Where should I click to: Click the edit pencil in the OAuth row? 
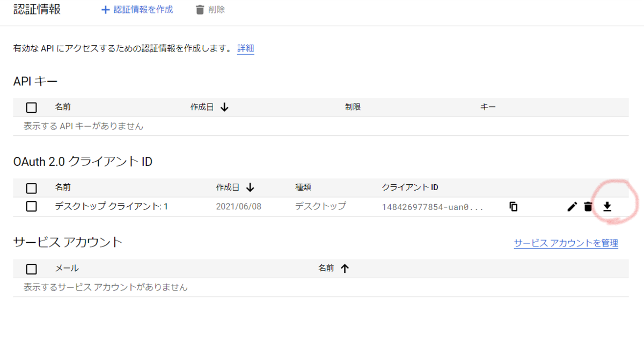572,206
